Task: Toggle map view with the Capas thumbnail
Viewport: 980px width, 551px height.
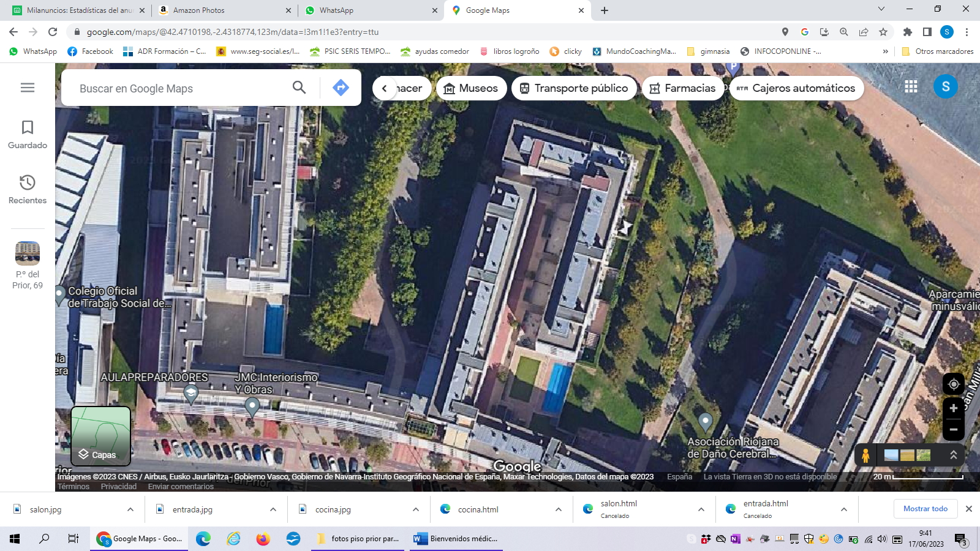Action: point(101,436)
